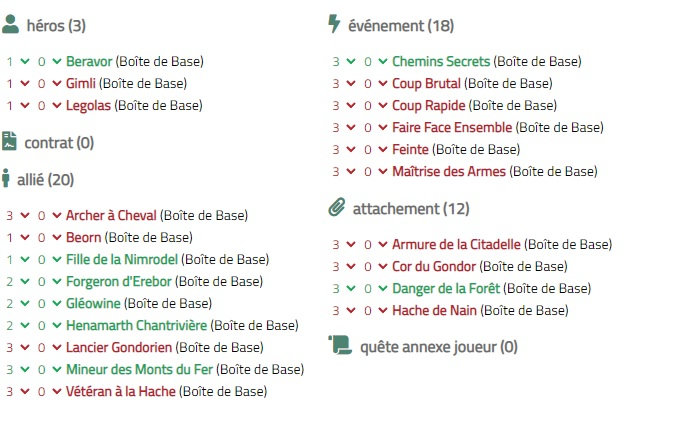Open the Cor du Gondor attachment link
The height and width of the screenshot is (438, 673).
(434, 267)
